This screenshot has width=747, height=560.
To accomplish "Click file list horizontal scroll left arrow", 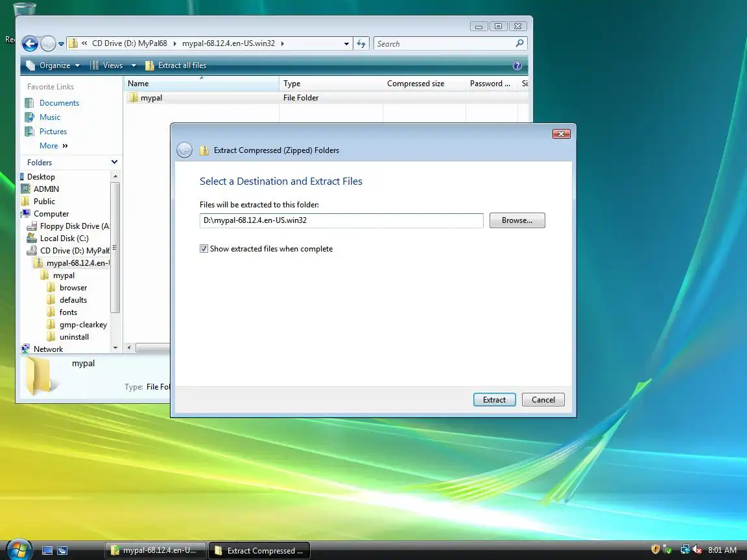I will (x=128, y=348).
